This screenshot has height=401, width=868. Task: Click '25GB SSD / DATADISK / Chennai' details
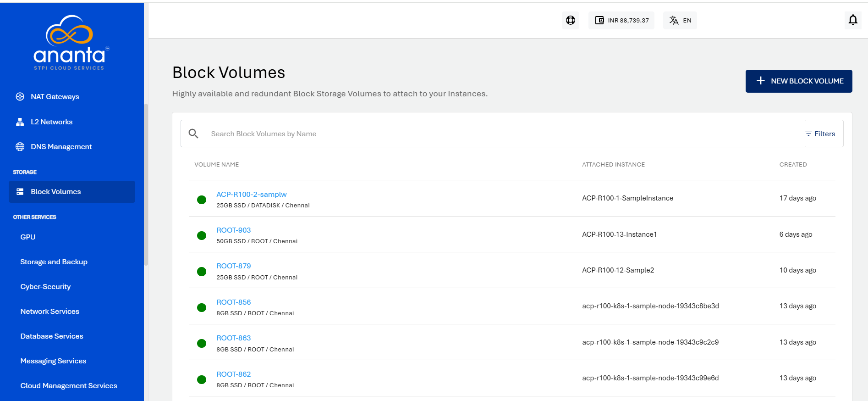point(263,206)
